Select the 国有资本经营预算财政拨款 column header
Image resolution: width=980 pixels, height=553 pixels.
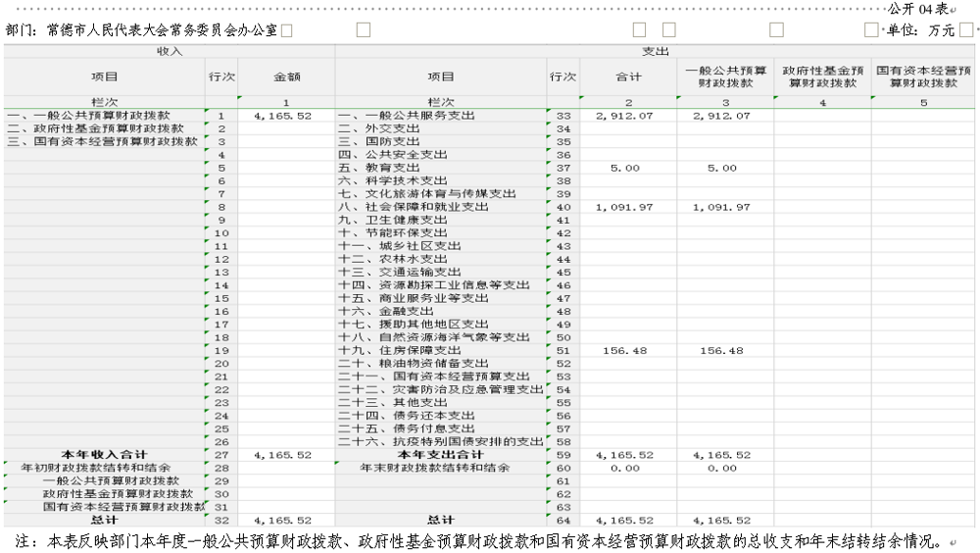pyautogui.click(x=923, y=76)
